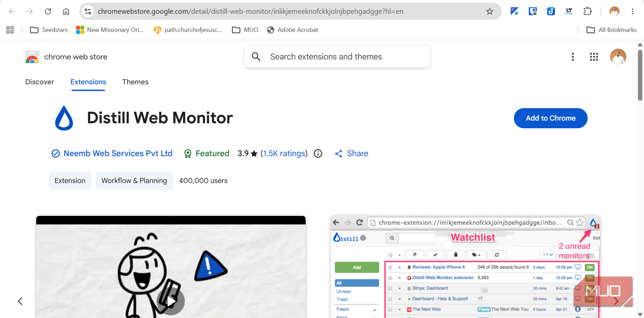Viewport: 644px width, 318px height.
Task: Open the web store more options menu
Action: point(573,57)
